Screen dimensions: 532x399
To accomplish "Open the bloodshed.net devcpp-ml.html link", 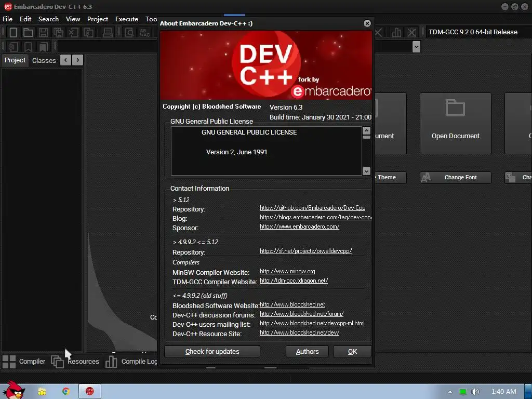I will click(x=312, y=323).
